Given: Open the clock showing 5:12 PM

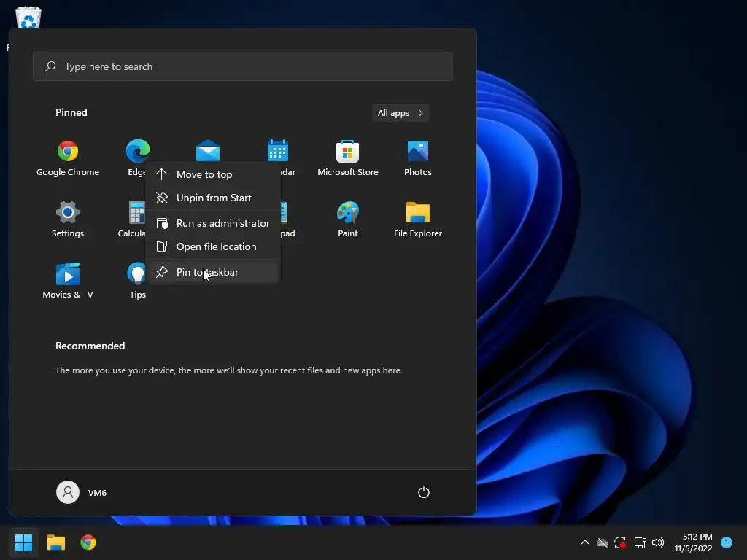Looking at the screenshot, I should click(693, 542).
